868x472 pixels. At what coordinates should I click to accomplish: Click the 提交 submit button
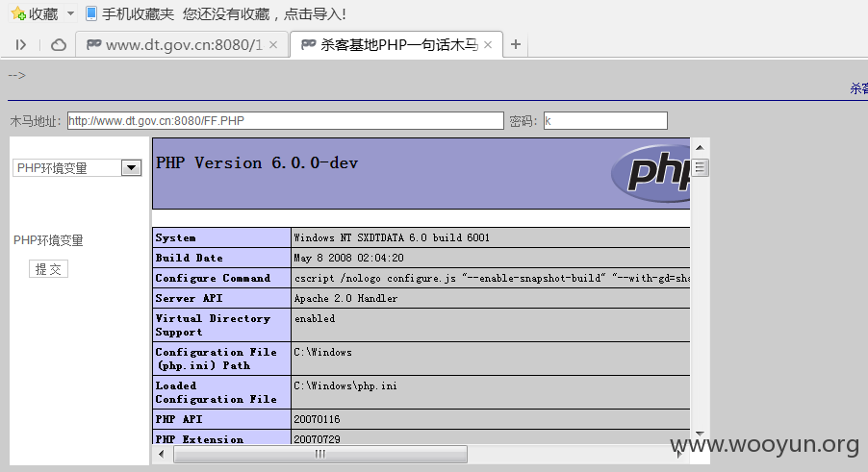click(x=48, y=268)
